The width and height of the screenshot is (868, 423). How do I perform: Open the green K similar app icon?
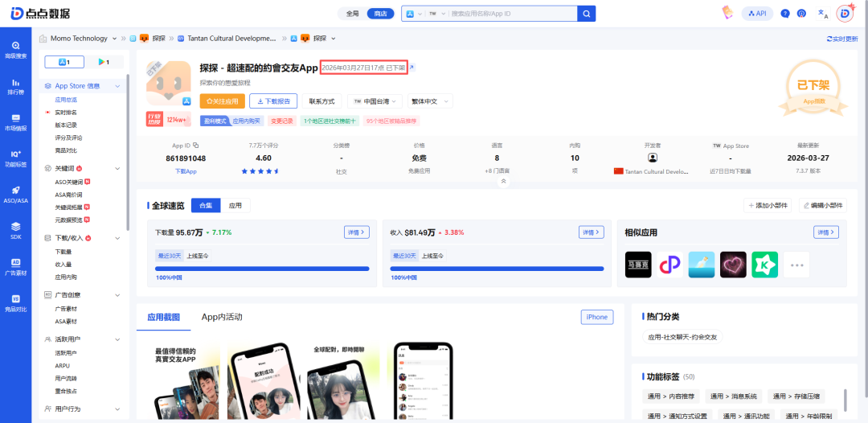(x=764, y=265)
